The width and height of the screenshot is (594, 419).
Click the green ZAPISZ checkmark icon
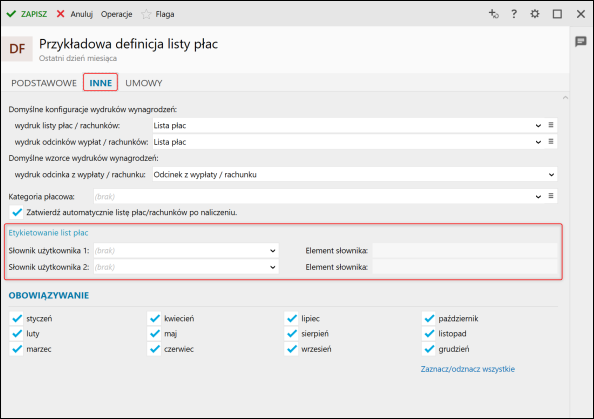pyautogui.click(x=11, y=14)
